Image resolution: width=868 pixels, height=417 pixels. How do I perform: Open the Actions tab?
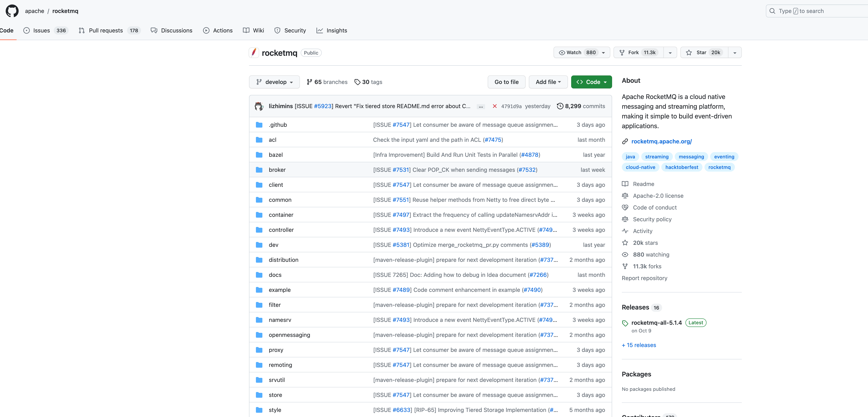218,30
